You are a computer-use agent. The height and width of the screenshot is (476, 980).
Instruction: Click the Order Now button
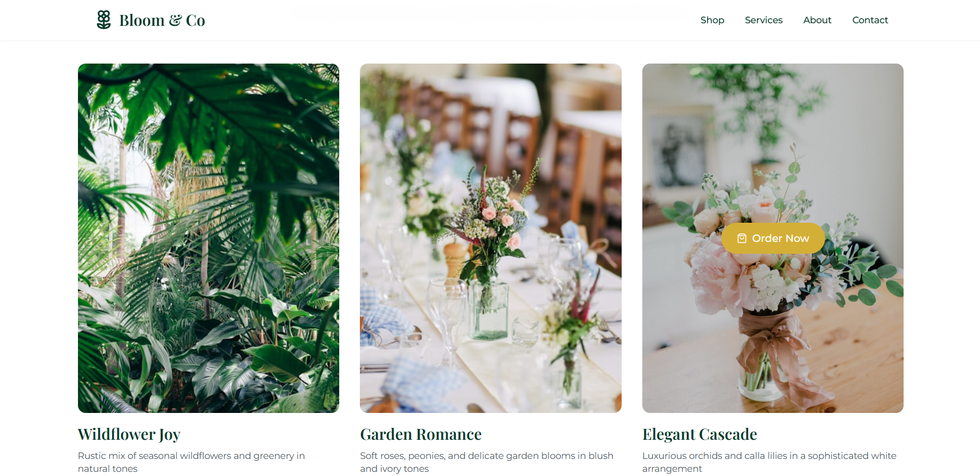point(773,238)
